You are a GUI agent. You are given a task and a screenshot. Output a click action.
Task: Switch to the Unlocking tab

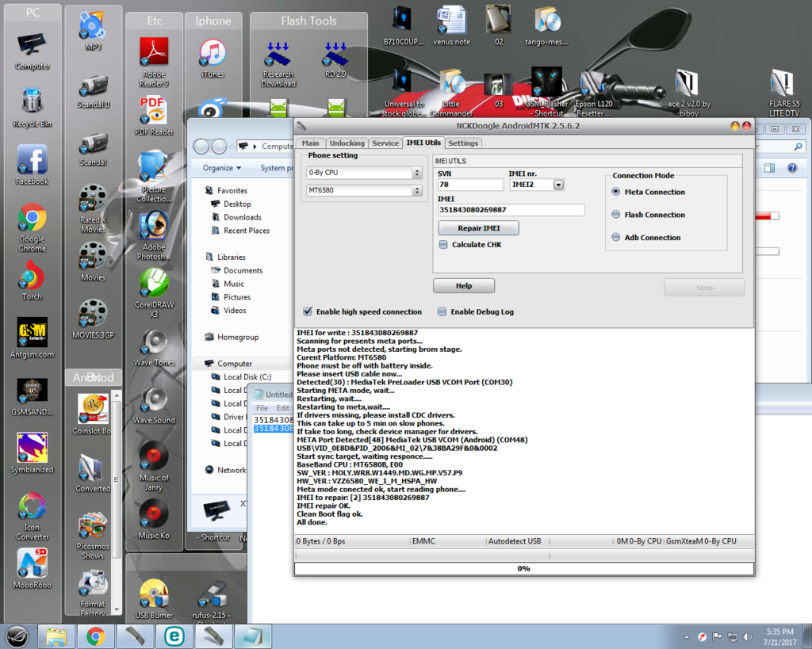[347, 143]
